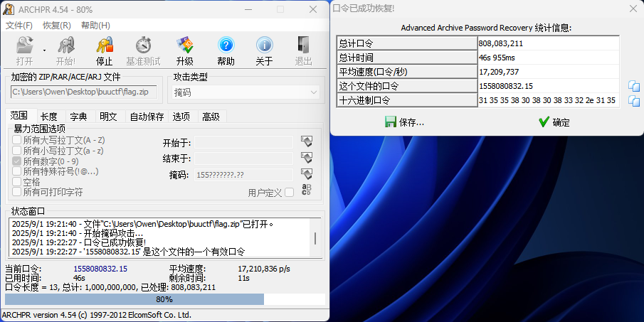
Task: Click the 停止 (Stop) toolbar icon
Action: coord(105,51)
